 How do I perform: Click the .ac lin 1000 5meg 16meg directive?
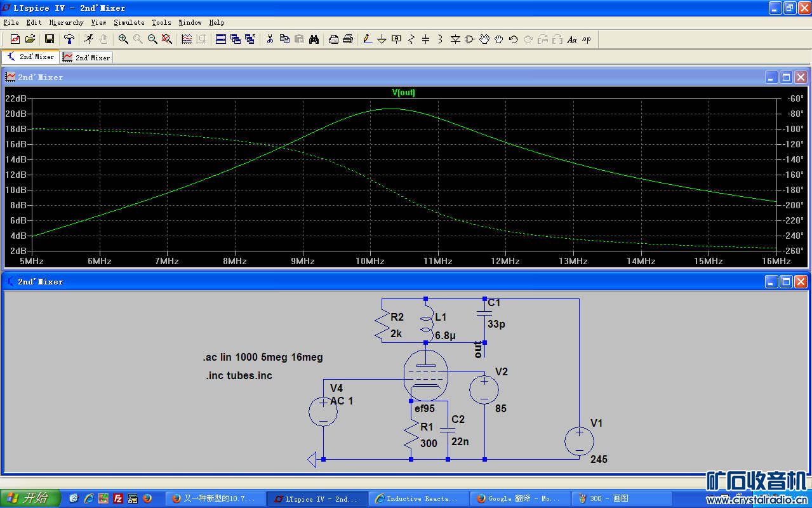(x=263, y=357)
